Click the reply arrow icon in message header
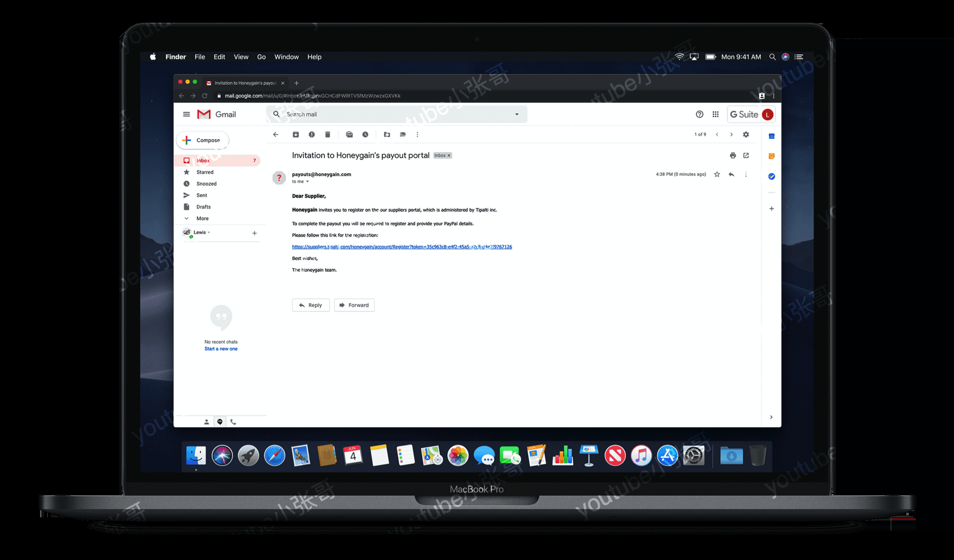The height and width of the screenshot is (560, 954). (731, 175)
